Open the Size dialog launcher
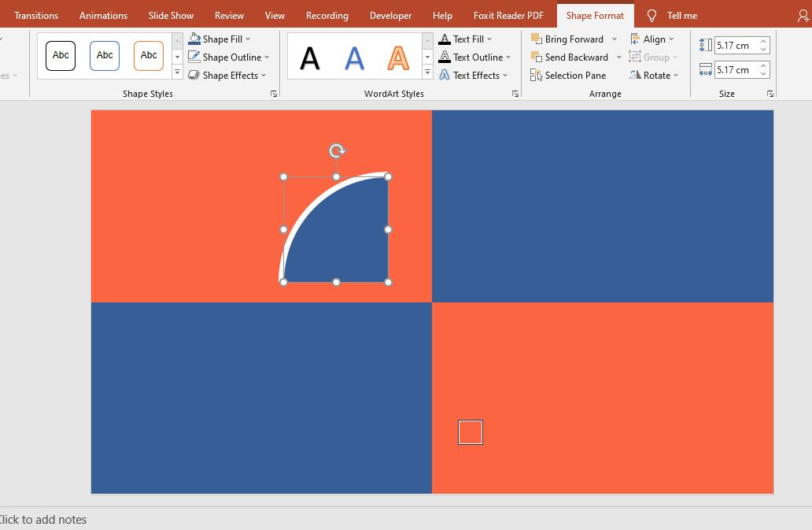The image size is (812, 530). 770,93
